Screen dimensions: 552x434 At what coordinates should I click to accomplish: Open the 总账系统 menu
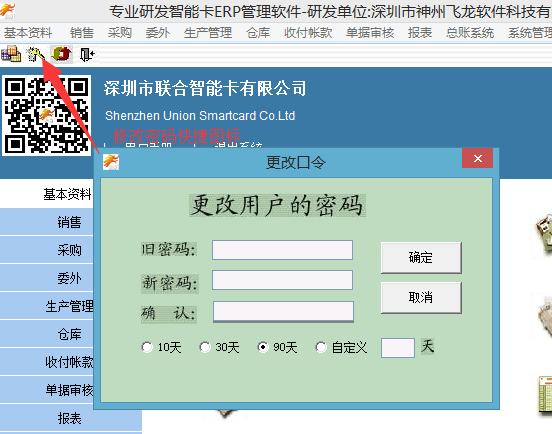pos(470,33)
